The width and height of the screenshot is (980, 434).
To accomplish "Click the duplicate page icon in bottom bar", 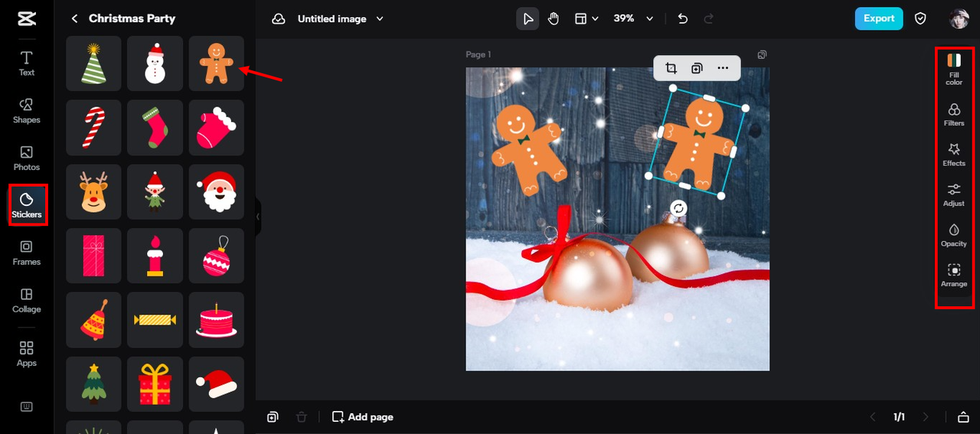I will point(273,417).
